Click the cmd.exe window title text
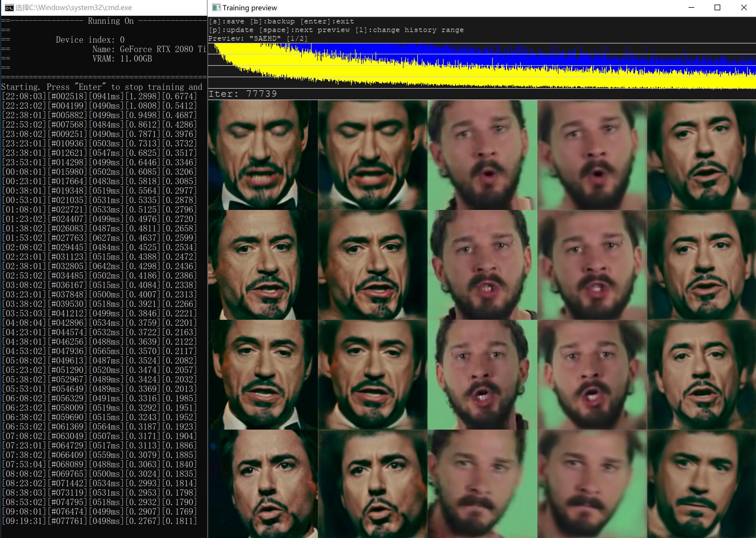Viewport: 756px width, 538px height. pos(73,8)
